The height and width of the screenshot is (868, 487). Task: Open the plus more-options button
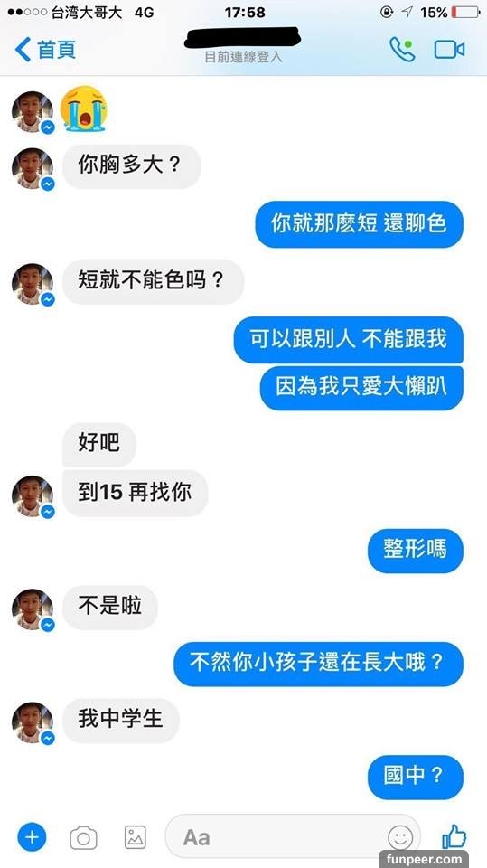33,837
